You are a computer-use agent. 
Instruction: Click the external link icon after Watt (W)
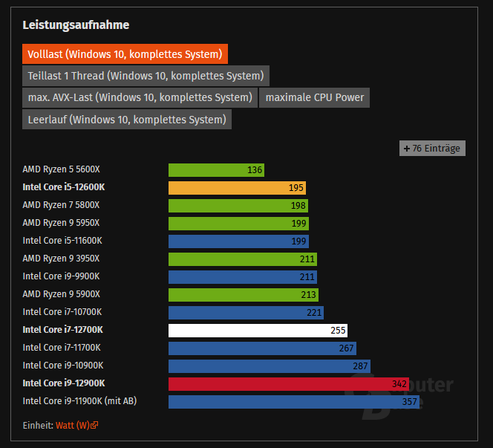[x=94, y=426]
